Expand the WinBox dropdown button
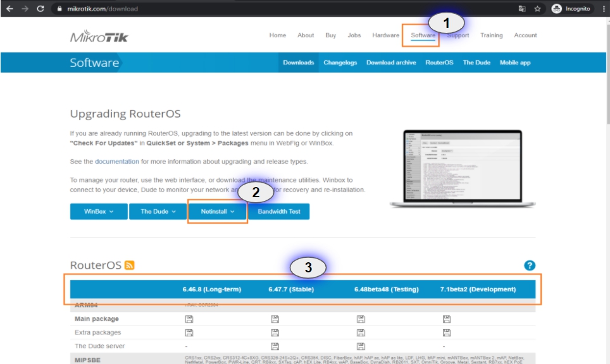 (99, 211)
